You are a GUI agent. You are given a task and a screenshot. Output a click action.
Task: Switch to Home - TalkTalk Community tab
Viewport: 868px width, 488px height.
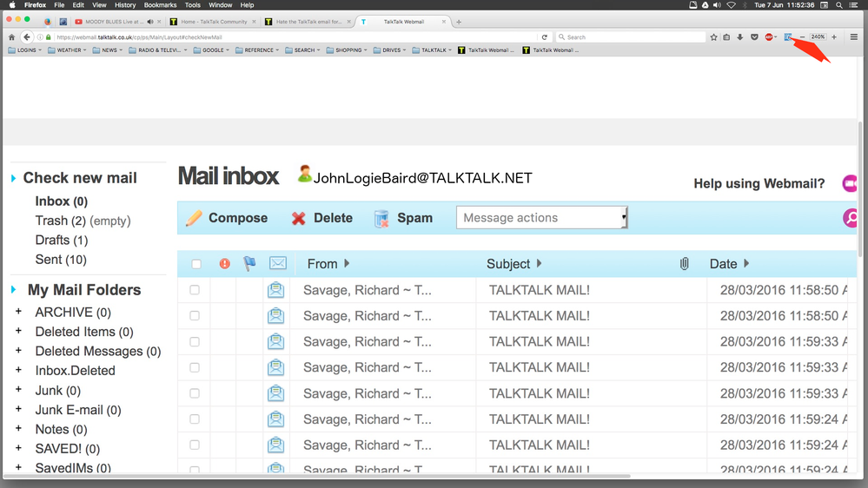click(x=214, y=22)
